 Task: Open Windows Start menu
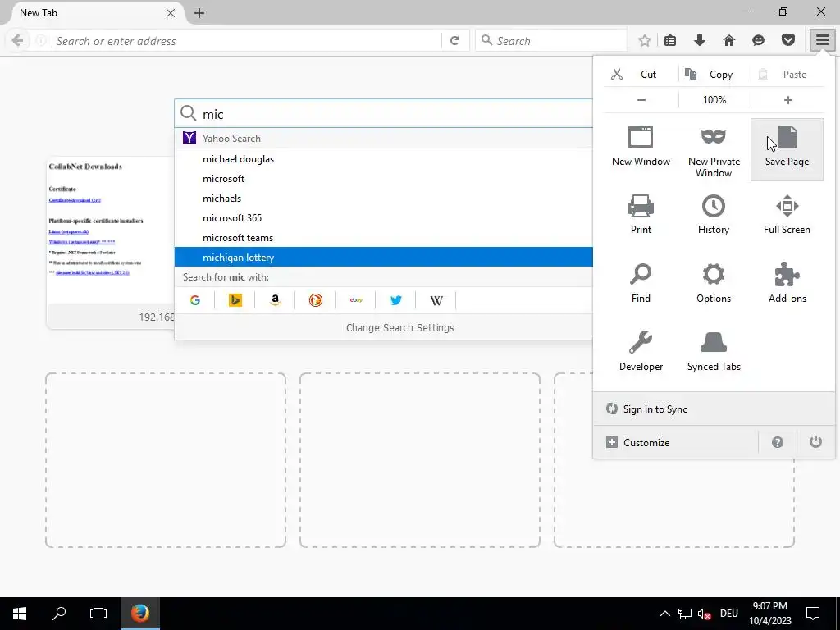click(20, 614)
